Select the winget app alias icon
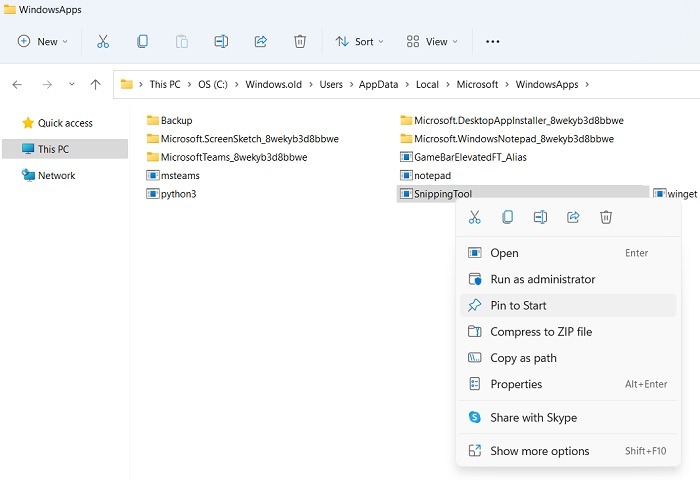Screen dimensions: 700x480 pyautogui.click(x=659, y=194)
